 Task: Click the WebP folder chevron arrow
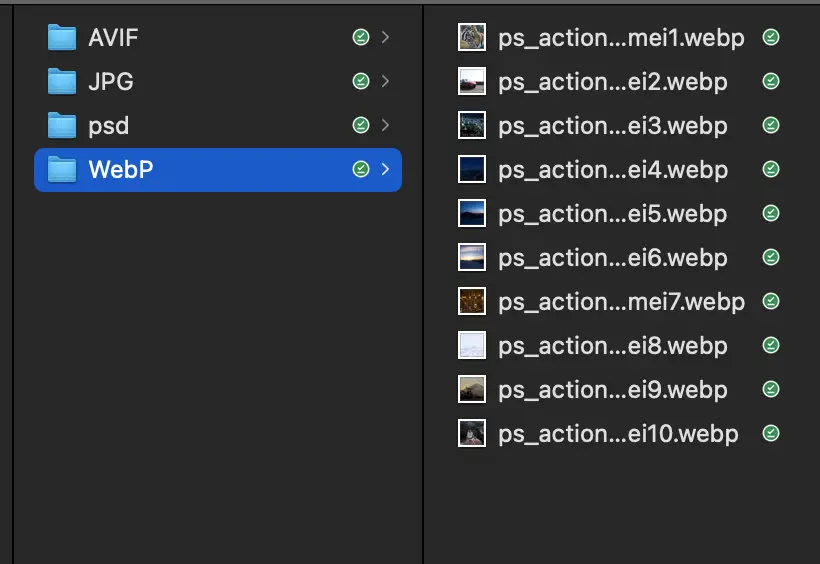point(386,170)
